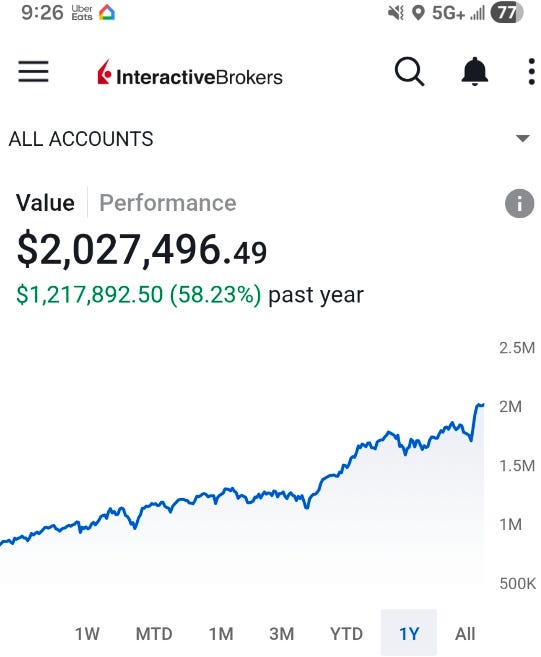
Task: Open the three-dot overflow menu
Action: (x=531, y=72)
